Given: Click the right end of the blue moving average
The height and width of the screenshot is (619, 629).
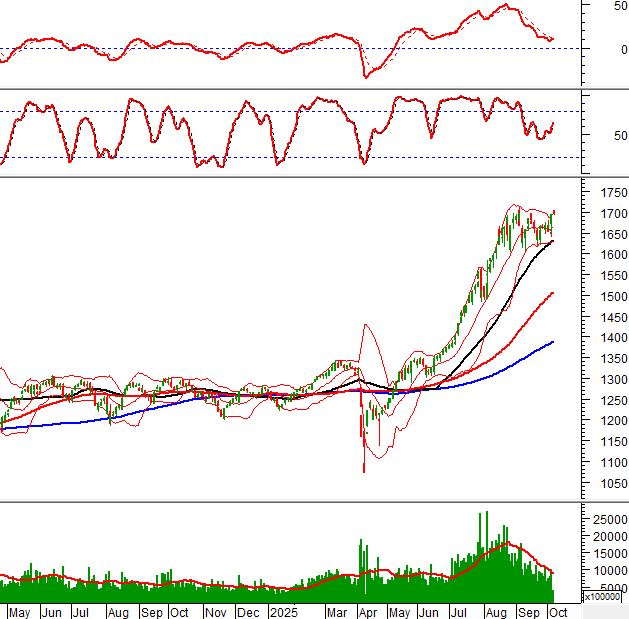Looking at the screenshot, I should click(x=552, y=342).
